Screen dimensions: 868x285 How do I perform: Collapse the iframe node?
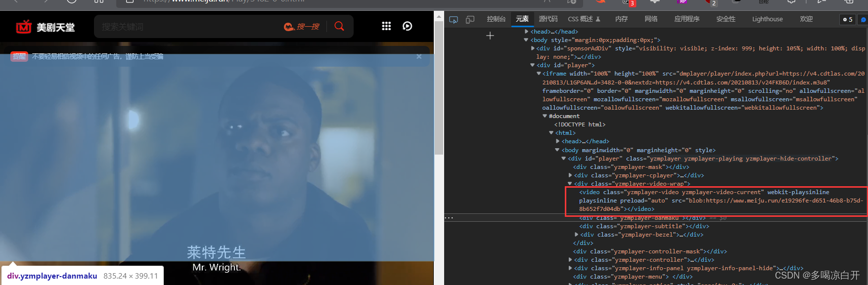click(539, 74)
